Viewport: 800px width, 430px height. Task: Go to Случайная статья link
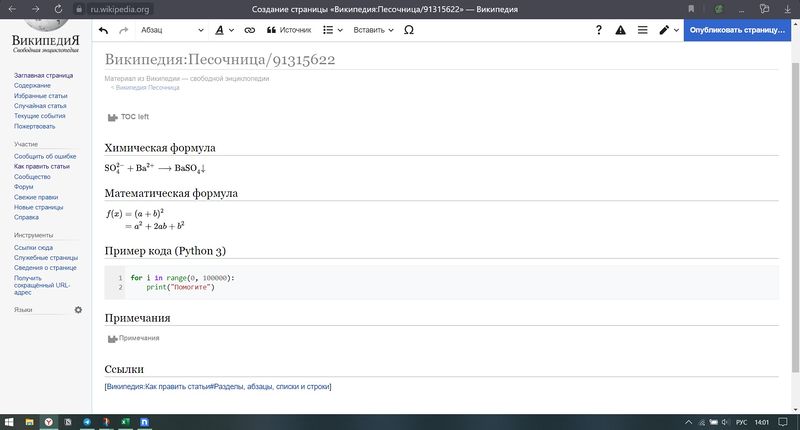coord(40,105)
